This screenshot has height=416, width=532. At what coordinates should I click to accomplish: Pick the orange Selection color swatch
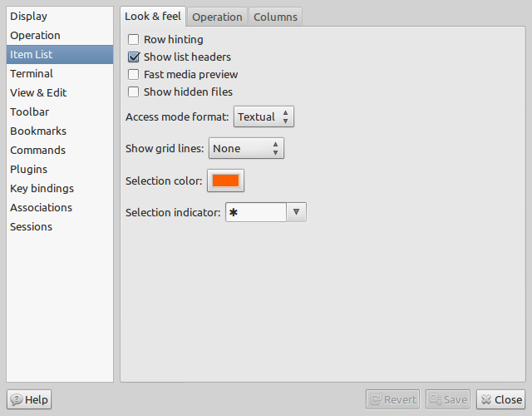point(225,181)
